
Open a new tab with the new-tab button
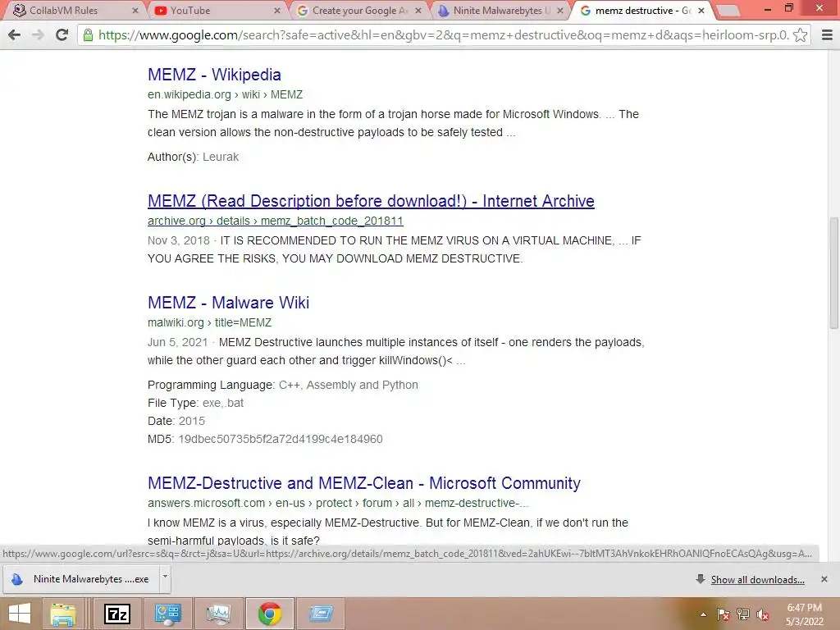pos(728,10)
